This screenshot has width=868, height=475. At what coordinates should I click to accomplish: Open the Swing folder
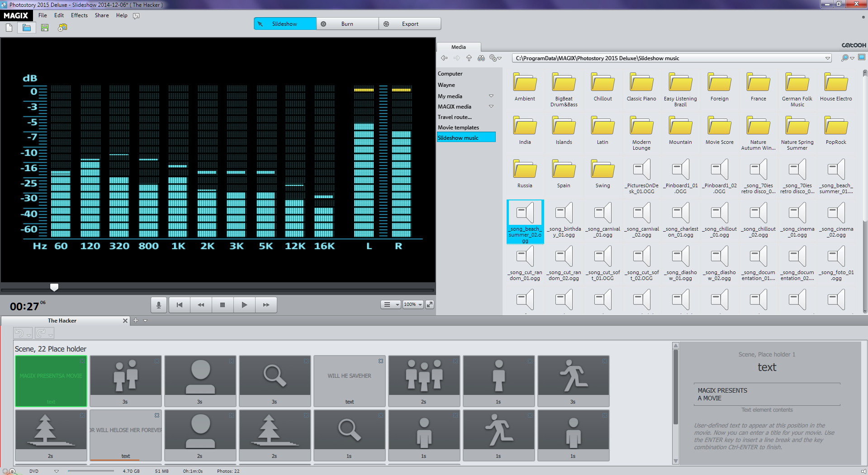tap(602, 174)
